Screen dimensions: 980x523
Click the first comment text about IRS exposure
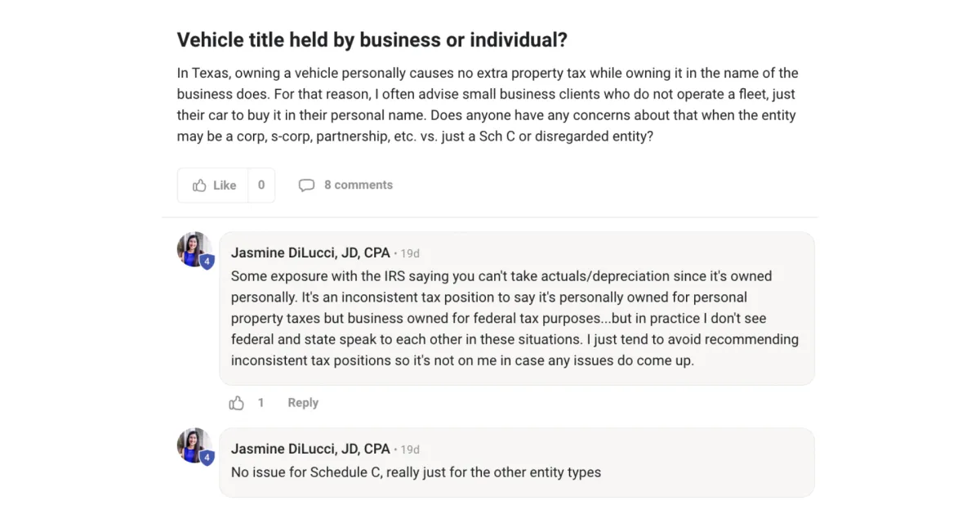515,318
